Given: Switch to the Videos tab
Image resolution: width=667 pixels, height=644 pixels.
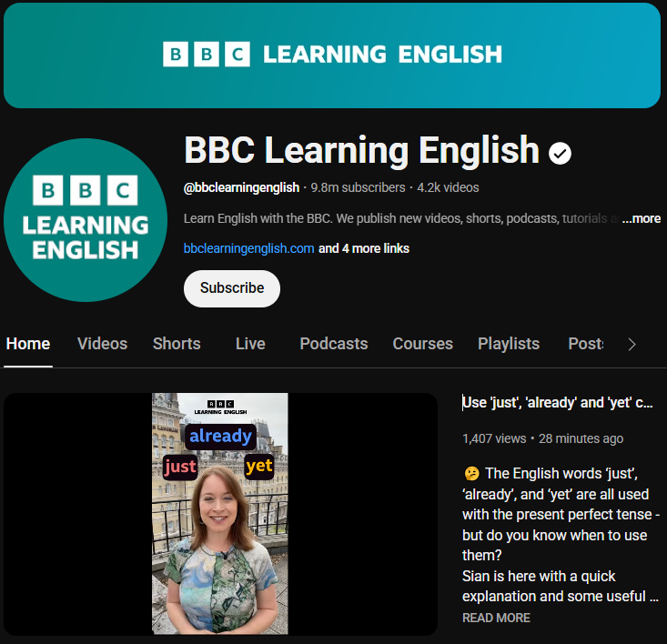Looking at the screenshot, I should (x=102, y=344).
